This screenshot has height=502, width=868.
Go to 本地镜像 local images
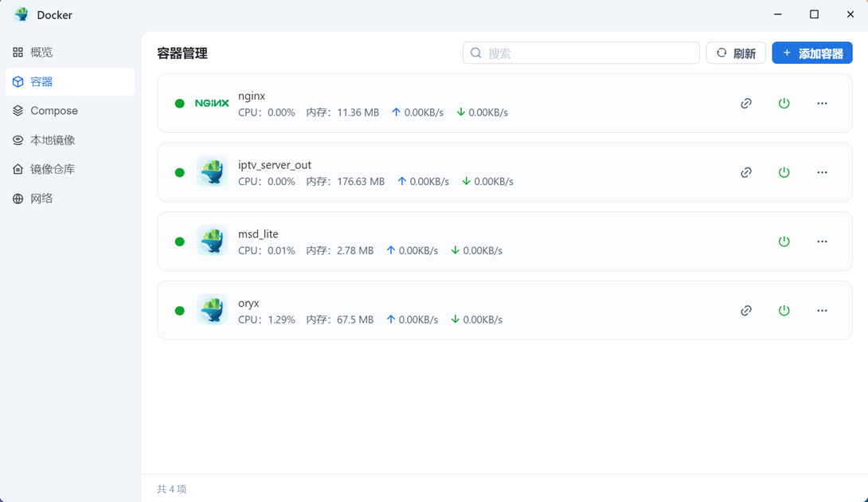tap(70, 140)
